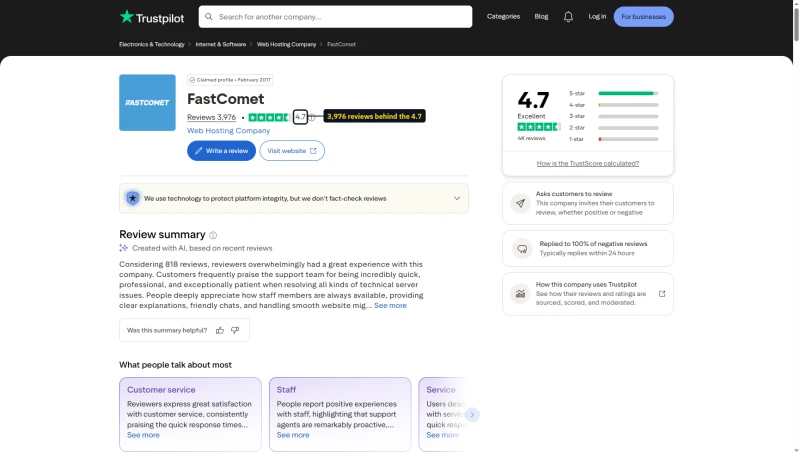Click the paper plane icon
The image size is (800, 455).
tap(520, 203)
